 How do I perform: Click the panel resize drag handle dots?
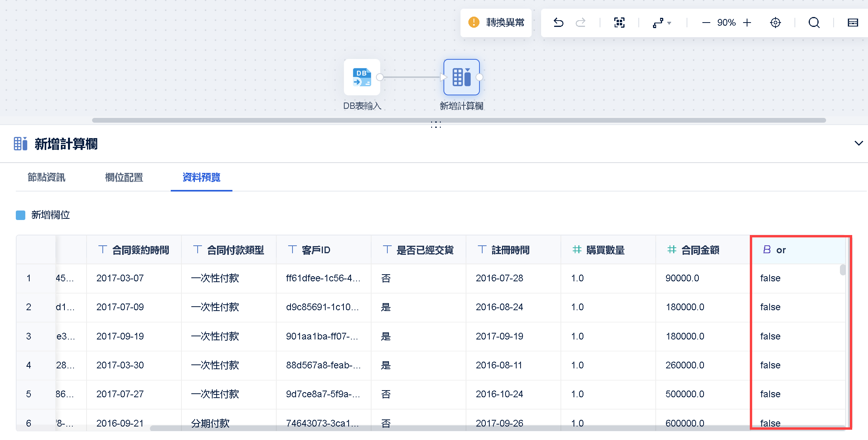click(436, 125)
